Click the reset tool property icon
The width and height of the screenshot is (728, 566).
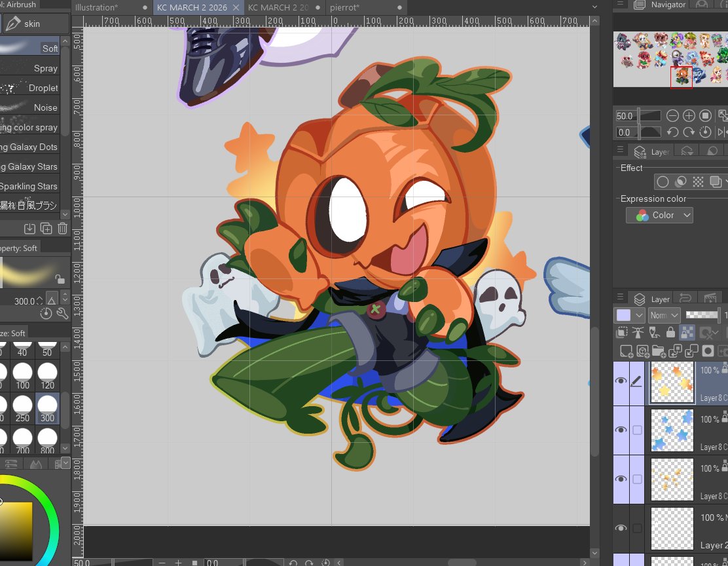(x=46, y=314)
